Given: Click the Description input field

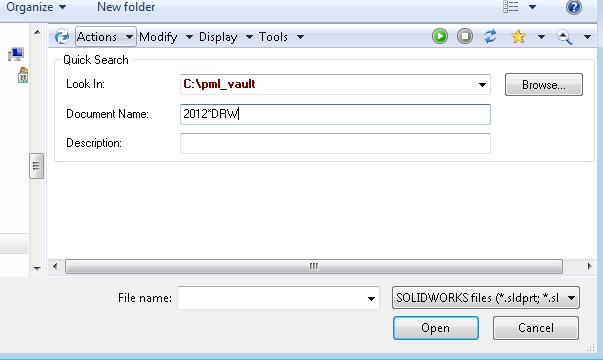Looking at the screenshot, I should pos(335,143).
